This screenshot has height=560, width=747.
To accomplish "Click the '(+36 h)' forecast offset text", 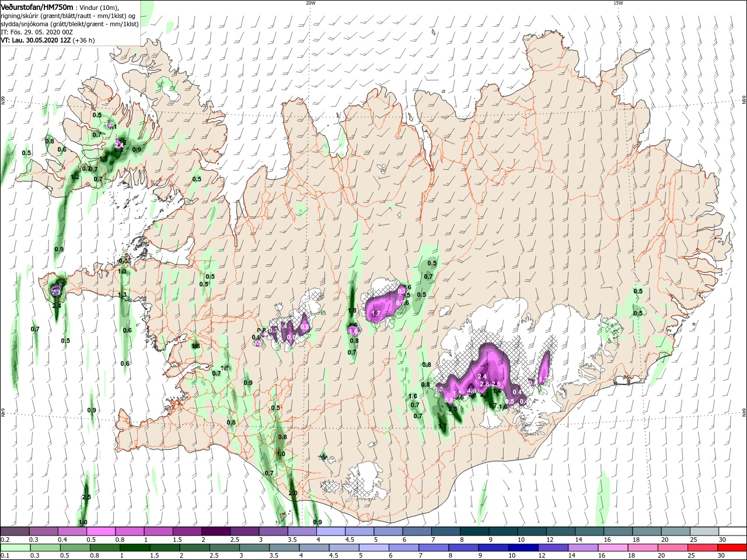I will coord(84,40).
